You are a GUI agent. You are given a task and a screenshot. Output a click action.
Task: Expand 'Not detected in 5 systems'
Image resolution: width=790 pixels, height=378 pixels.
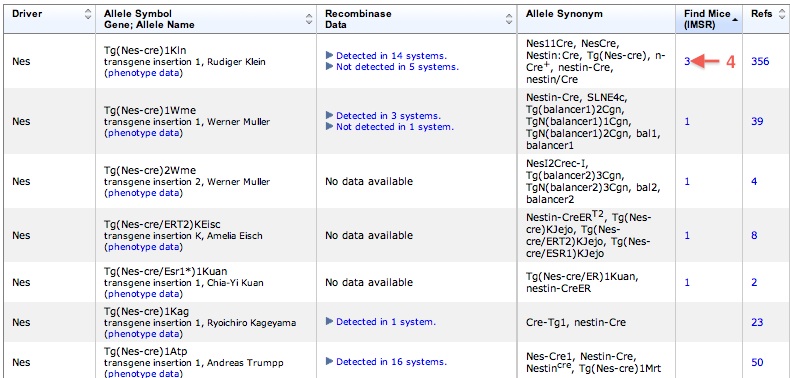point(392,67)
